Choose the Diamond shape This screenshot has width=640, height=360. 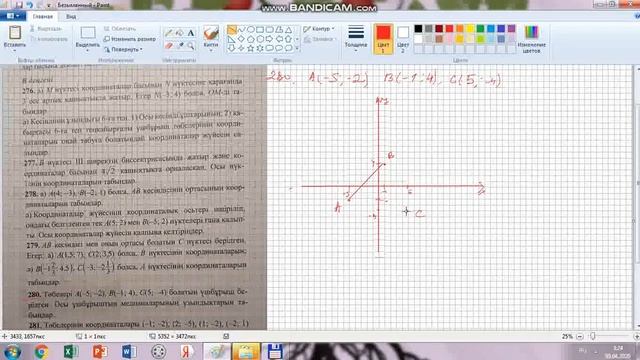241,39
